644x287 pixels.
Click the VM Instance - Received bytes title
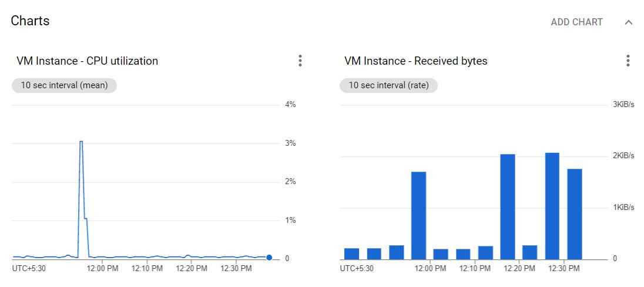pyautogui.click(x=415, y=61)
